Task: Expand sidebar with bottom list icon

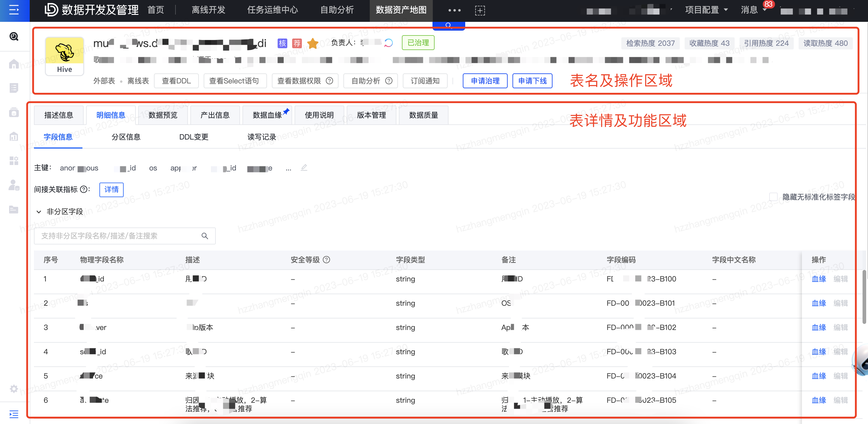Action: pos(14,414)
